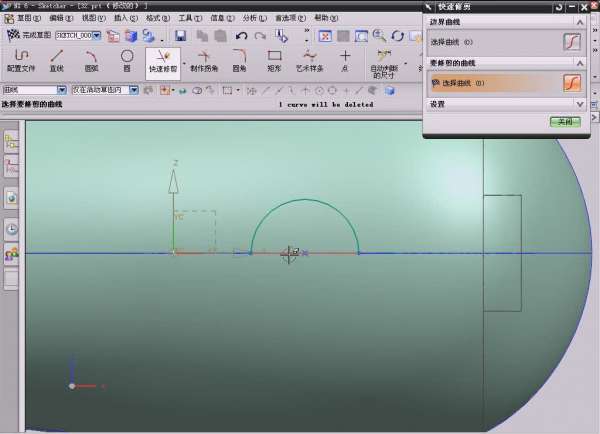Select the 矩形 (Rectangle) sketch tool
600x434 pixels.
pos(274,60)
